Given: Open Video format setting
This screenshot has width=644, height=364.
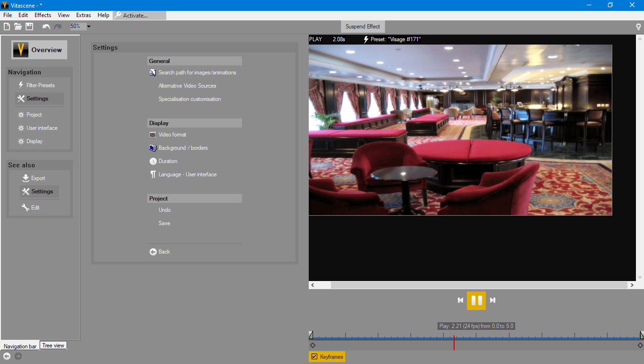Looking at the screenshot, I should pos(168,135).
